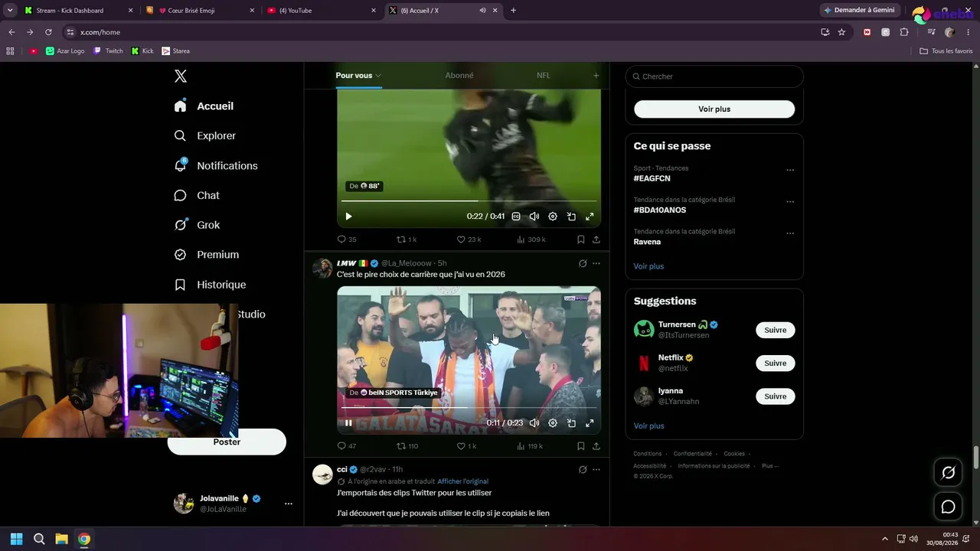Open options for the Ravena trend
This screenshot has width=980, height=551.
pyautogui.click(x=790, y=233)
